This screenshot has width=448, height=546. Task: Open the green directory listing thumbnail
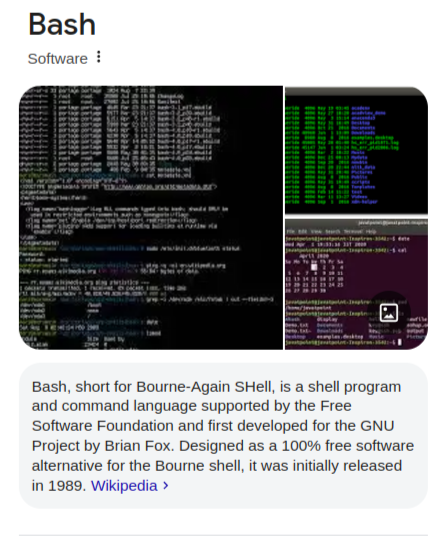tap(356, 150)
